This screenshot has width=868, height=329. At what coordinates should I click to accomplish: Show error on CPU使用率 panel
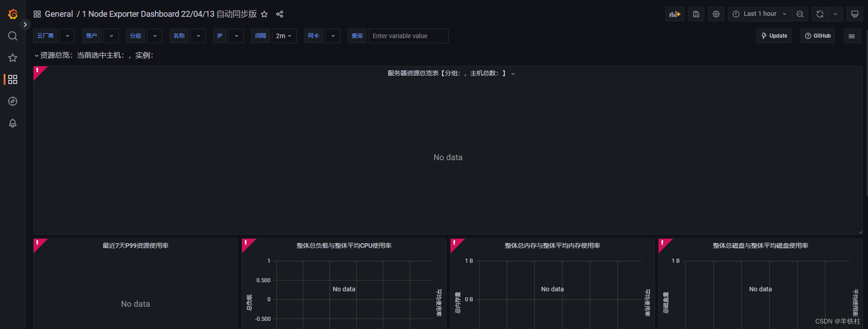click(247, 243)
